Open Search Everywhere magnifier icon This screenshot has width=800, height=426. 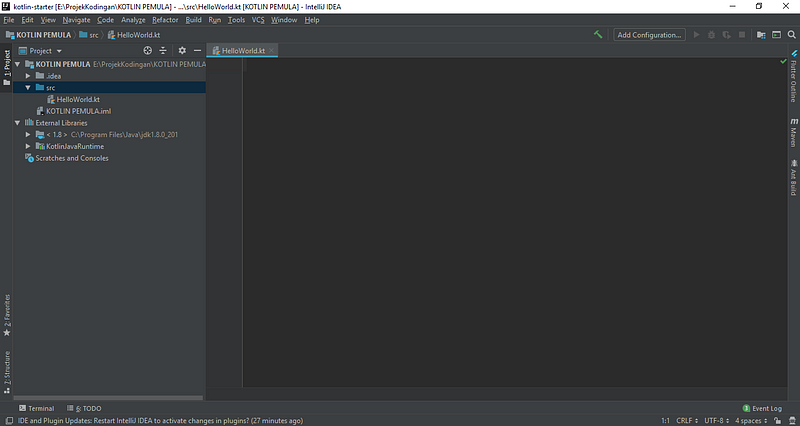coord(791,35)
